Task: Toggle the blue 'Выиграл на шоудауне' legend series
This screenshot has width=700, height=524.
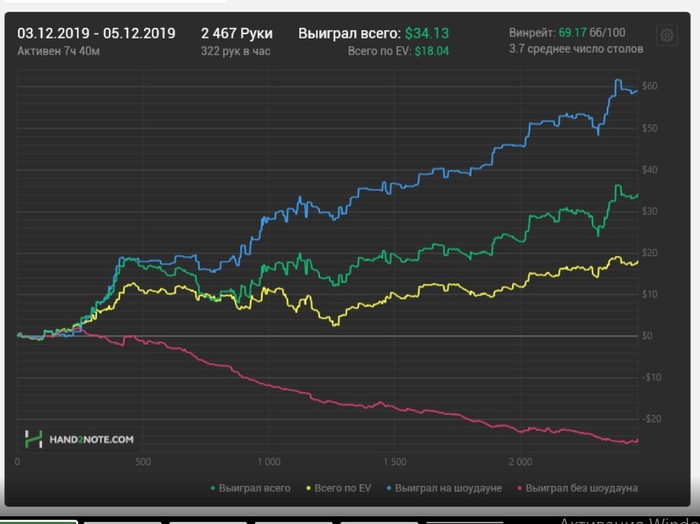Action: point(444,488)
